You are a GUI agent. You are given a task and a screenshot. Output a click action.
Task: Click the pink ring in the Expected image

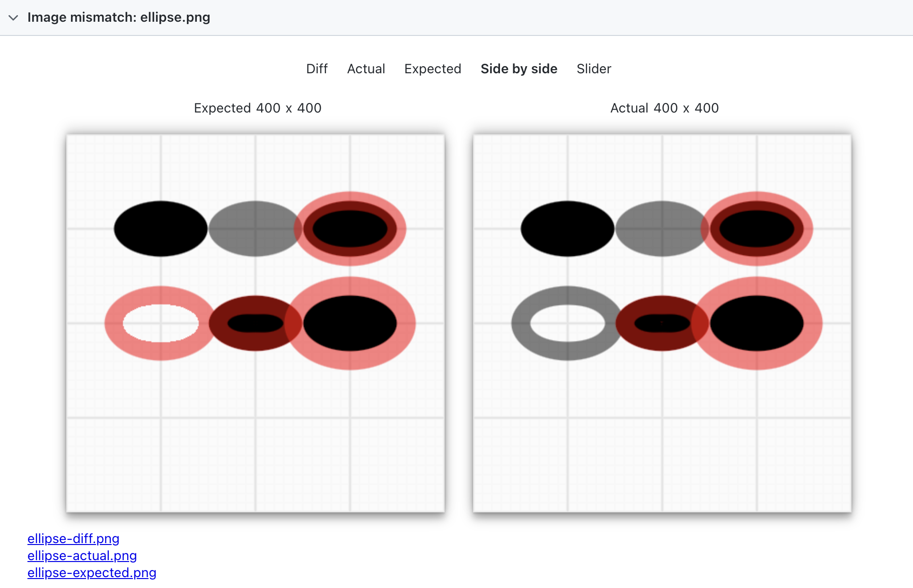(x=114, y=323)
